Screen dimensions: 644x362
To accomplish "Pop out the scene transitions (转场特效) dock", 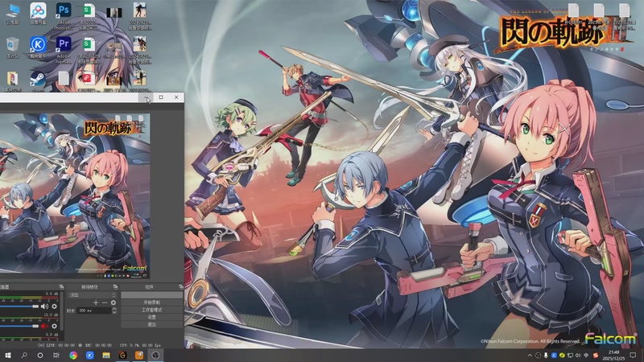I will (x=115, y=287).
